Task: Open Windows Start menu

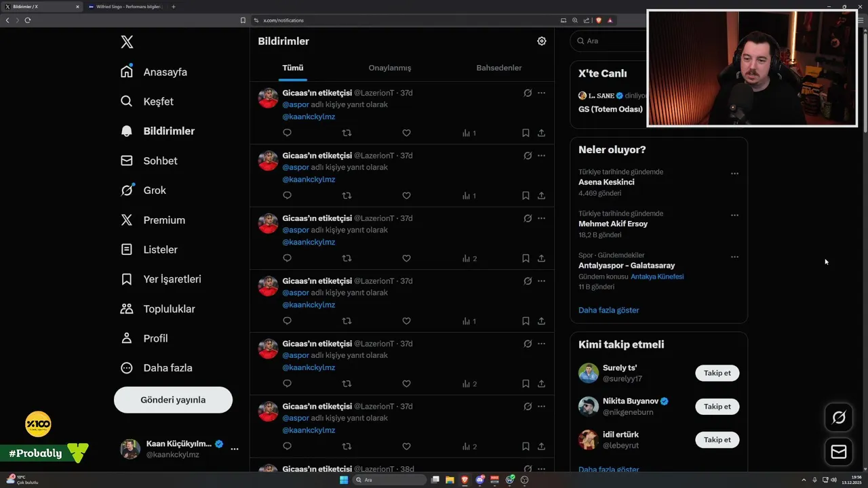Action: click(344, 480)
